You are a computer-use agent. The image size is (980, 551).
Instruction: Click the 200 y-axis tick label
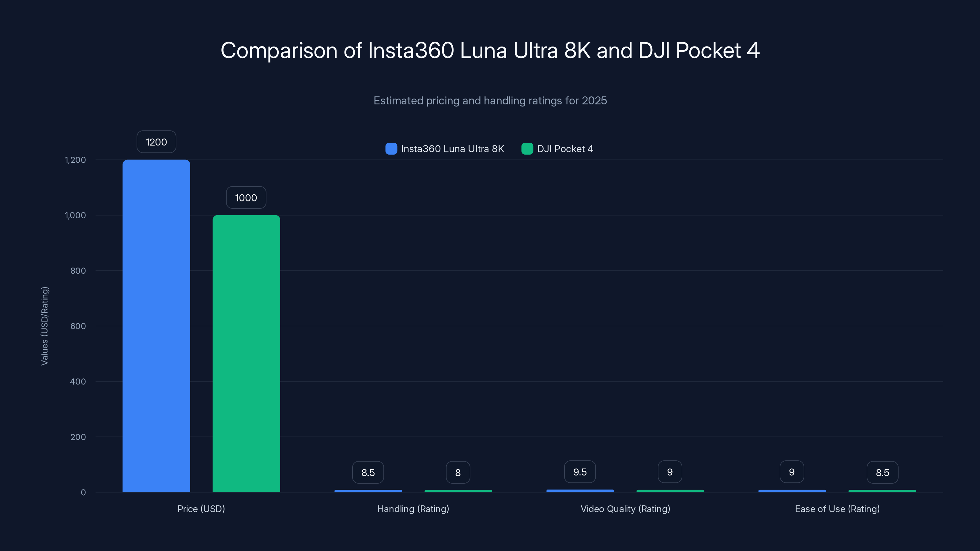(78, 437)
